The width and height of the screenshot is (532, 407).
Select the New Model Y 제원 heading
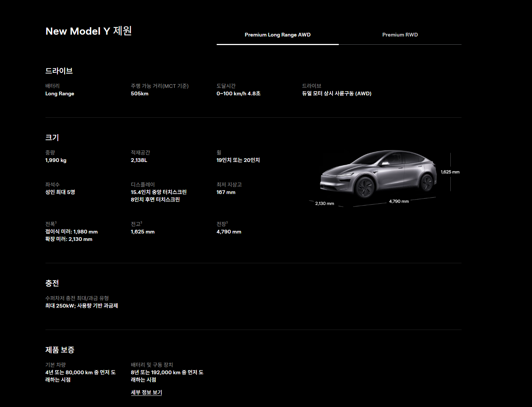[x=89, y=31]
